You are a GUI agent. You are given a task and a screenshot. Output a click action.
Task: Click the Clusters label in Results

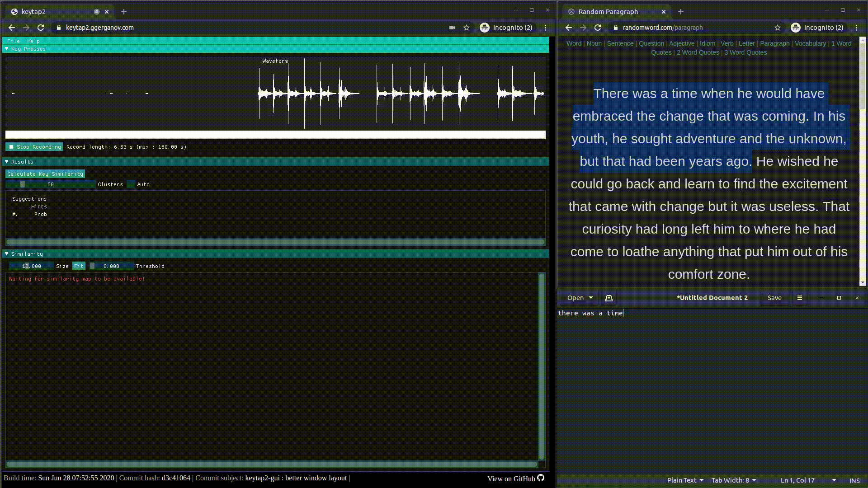tap(110, 184)
